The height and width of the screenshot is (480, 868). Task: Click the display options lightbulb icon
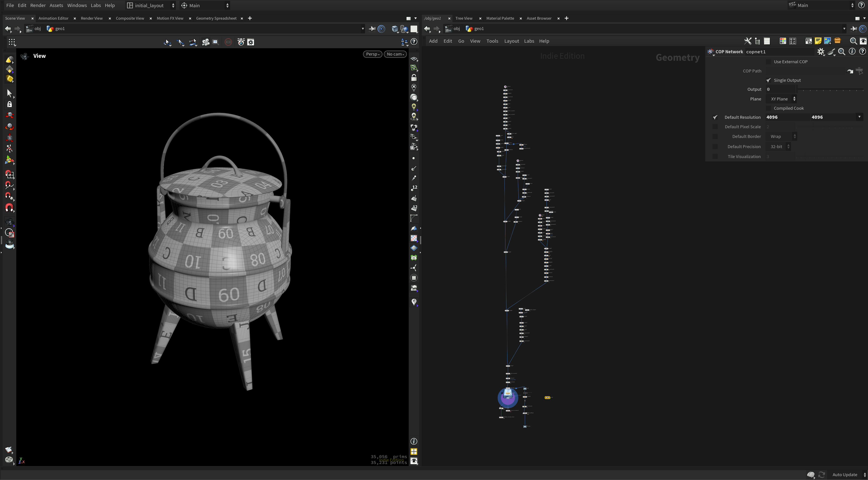point(414,107)
